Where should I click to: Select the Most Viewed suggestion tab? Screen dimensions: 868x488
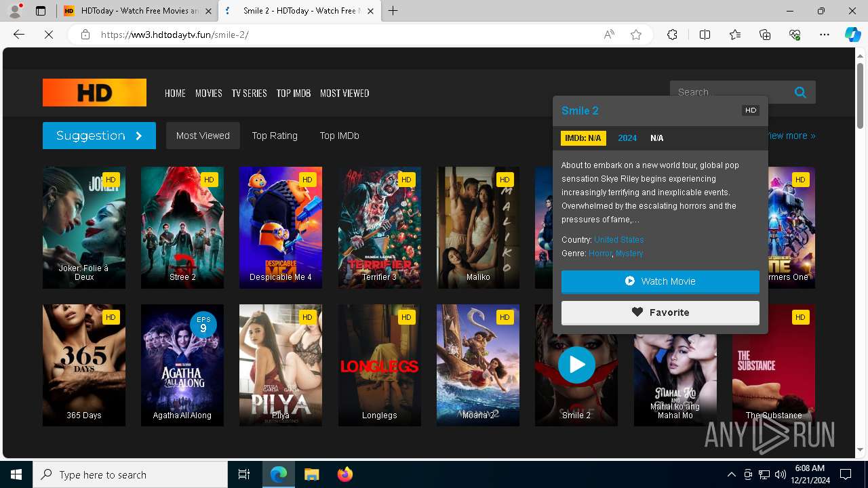pyautogui.click(x=203, y=136)
